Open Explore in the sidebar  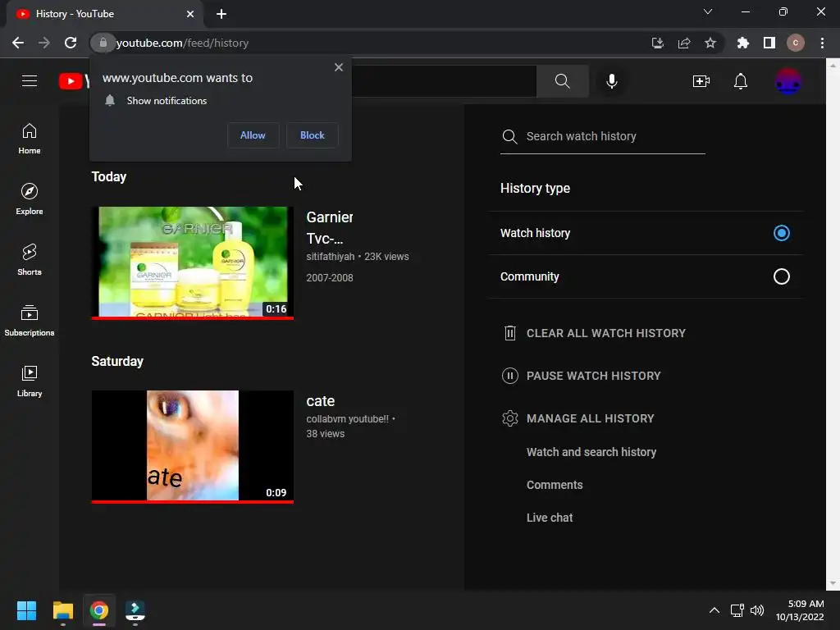coord(30,199)
